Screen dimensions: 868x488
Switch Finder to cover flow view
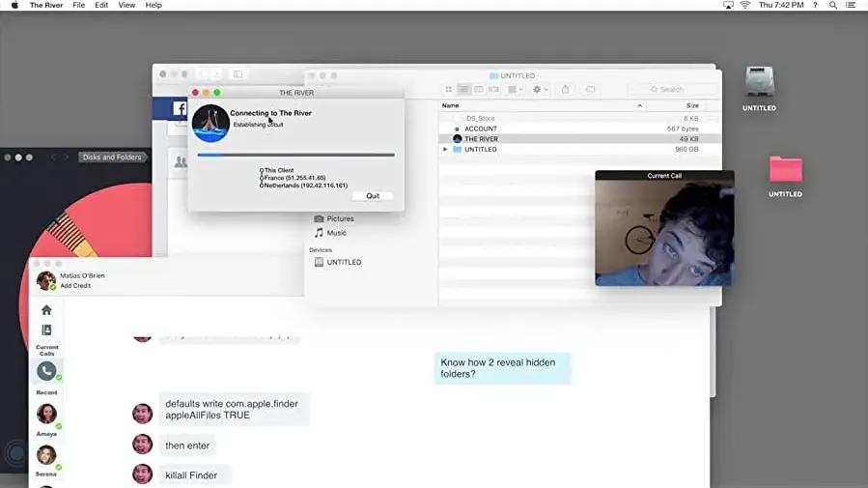[493, 89]
